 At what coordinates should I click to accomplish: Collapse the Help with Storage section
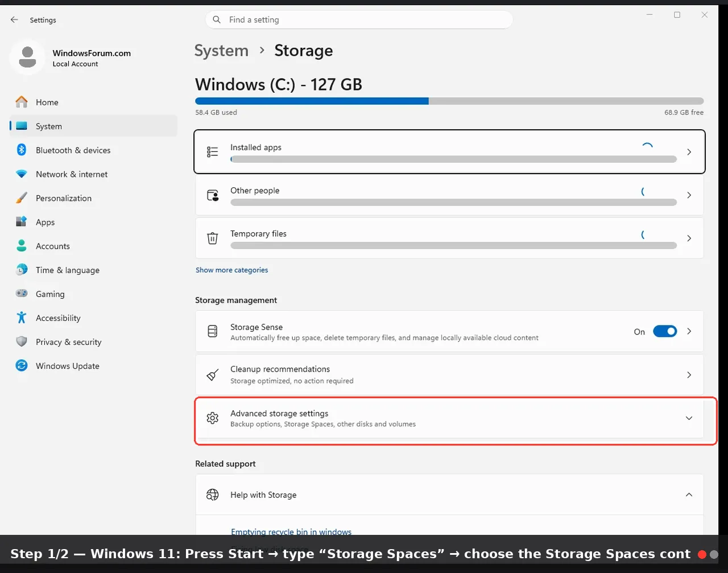689,494
